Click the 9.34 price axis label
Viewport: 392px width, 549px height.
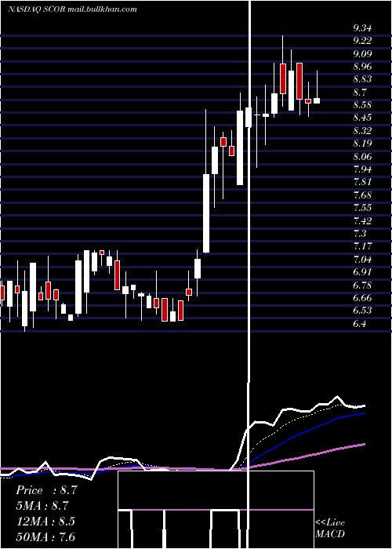[x=362, y=28]
